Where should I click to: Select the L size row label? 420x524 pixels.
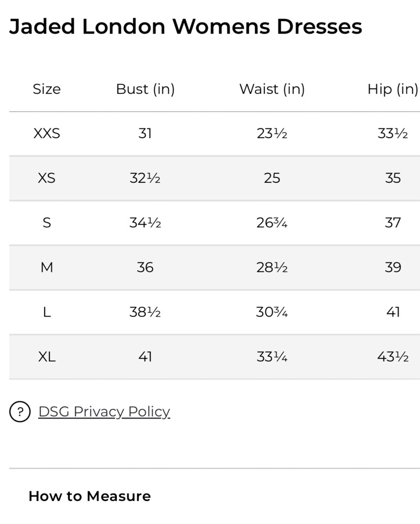pos(47,312)
